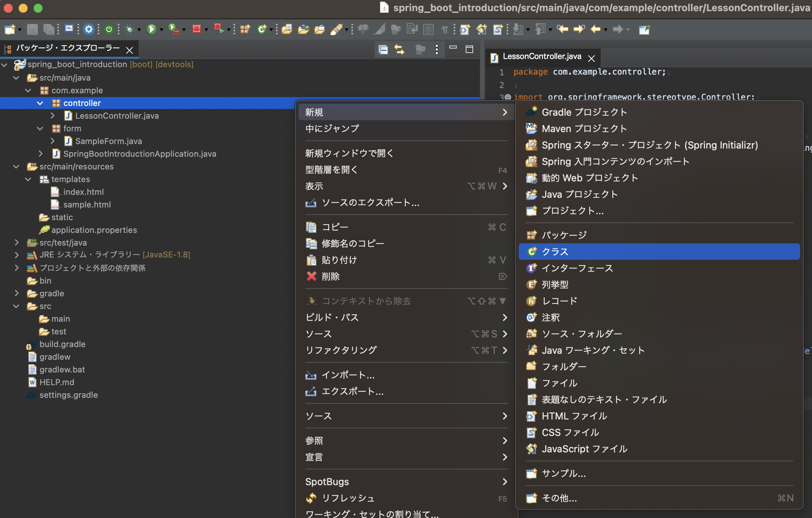Viewport: 812px width, 518px height.
Task: Collapse All in the Package Explorer toolbar
Action: click(383, 49)
